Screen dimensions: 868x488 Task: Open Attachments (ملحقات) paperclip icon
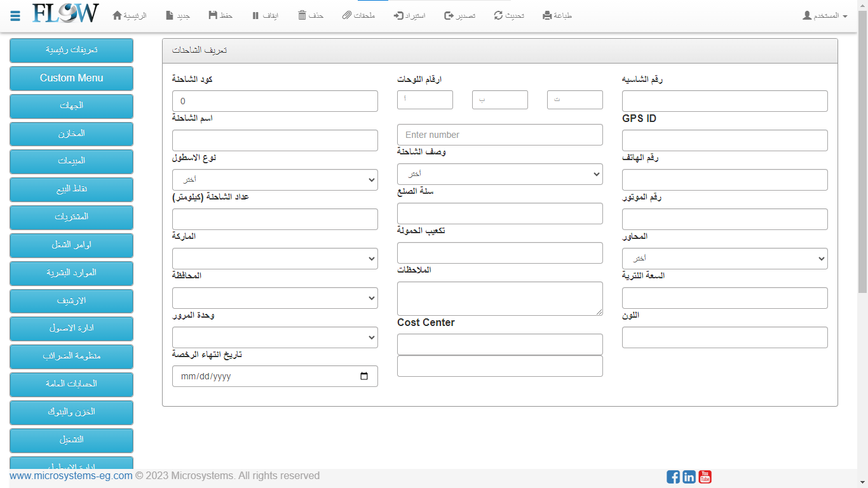click(x=346, y=15)
